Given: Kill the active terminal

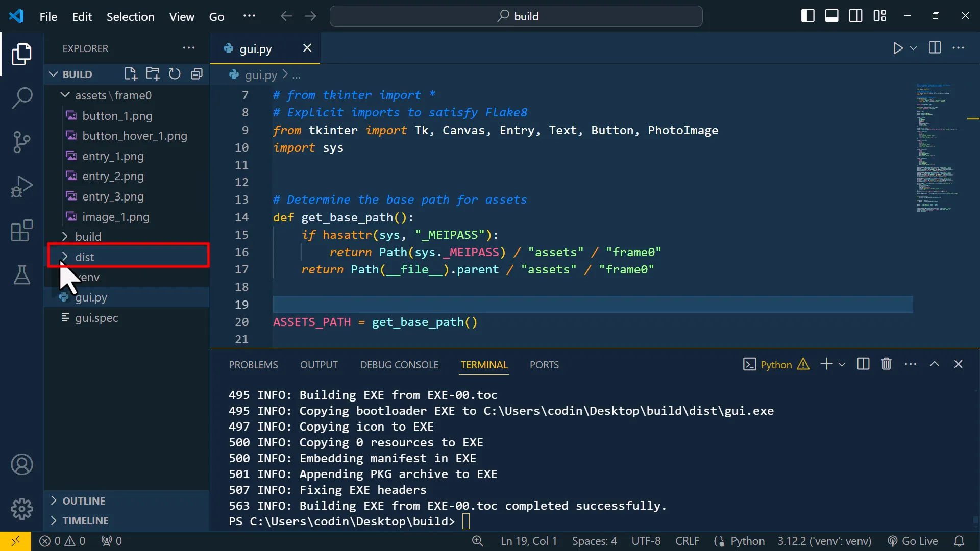Looking at the screenshot, I should coord(886,364).
